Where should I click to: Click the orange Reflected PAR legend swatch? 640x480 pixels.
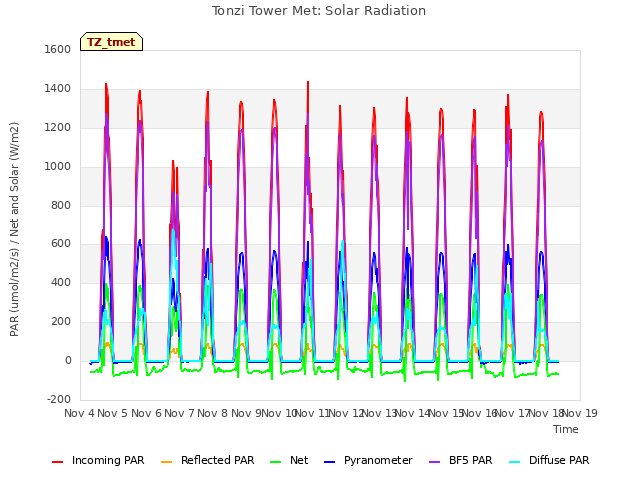pos(167,462)
